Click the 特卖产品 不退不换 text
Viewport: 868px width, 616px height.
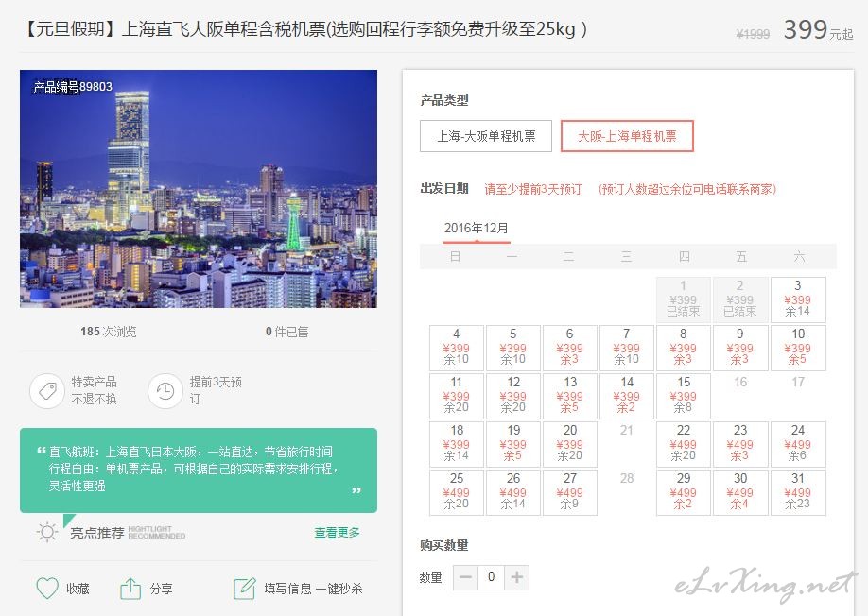95,390
